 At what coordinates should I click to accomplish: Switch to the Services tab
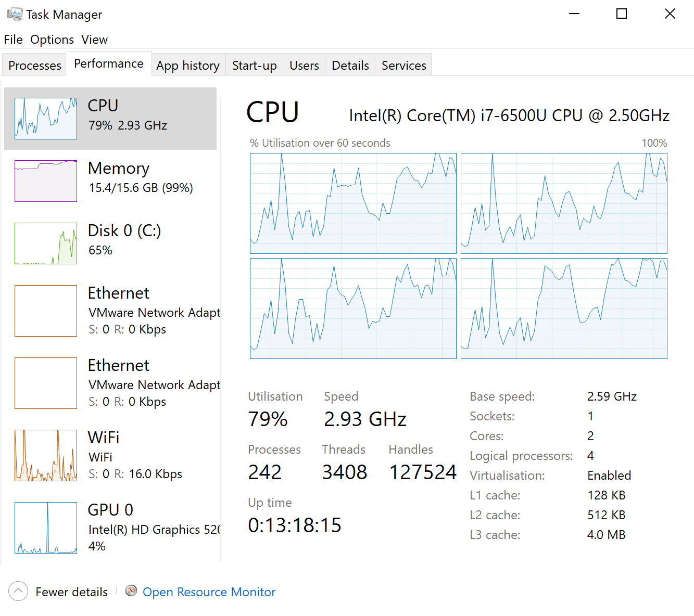click(x=403, y=66)
